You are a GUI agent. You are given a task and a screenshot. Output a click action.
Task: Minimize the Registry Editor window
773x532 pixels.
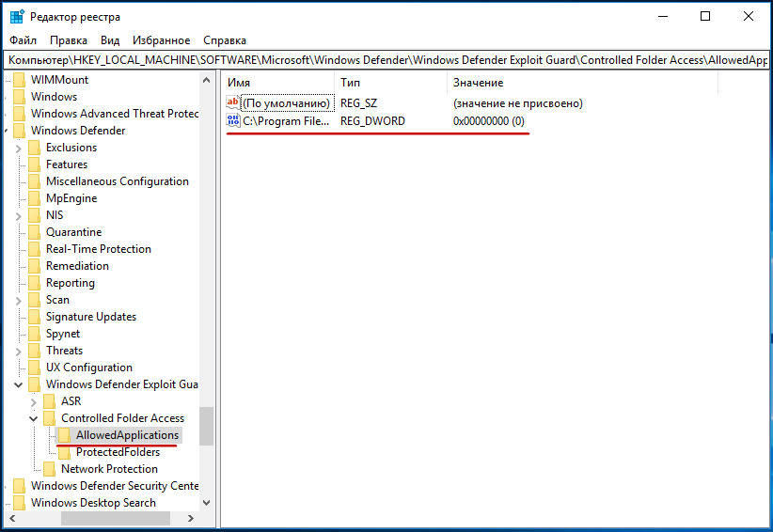coord(663,16)
